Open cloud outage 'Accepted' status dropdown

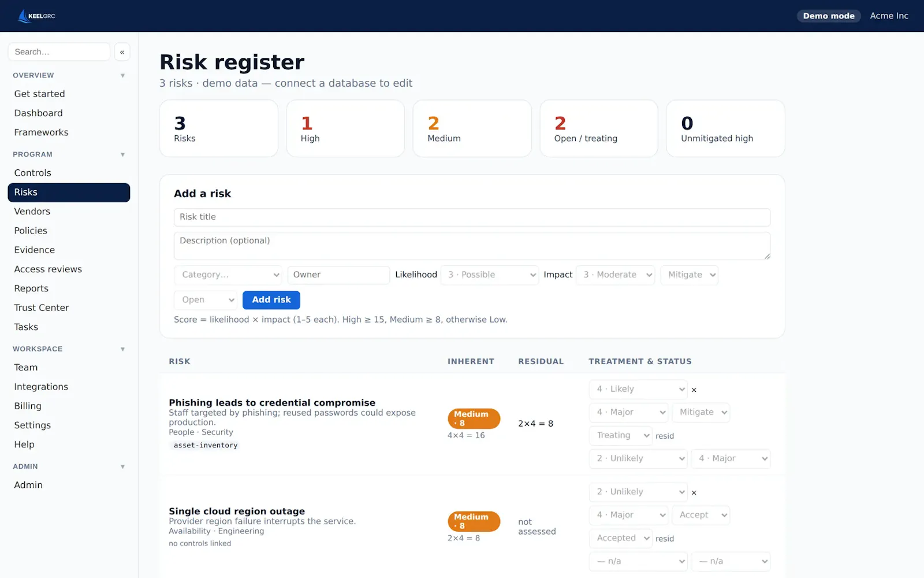point(621,538)
